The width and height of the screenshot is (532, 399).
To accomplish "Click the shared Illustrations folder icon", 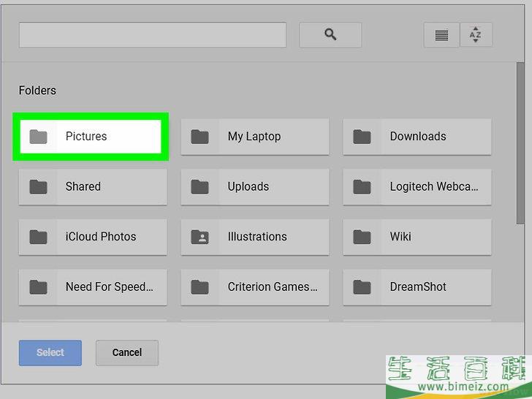I will [x=200, y=237].
